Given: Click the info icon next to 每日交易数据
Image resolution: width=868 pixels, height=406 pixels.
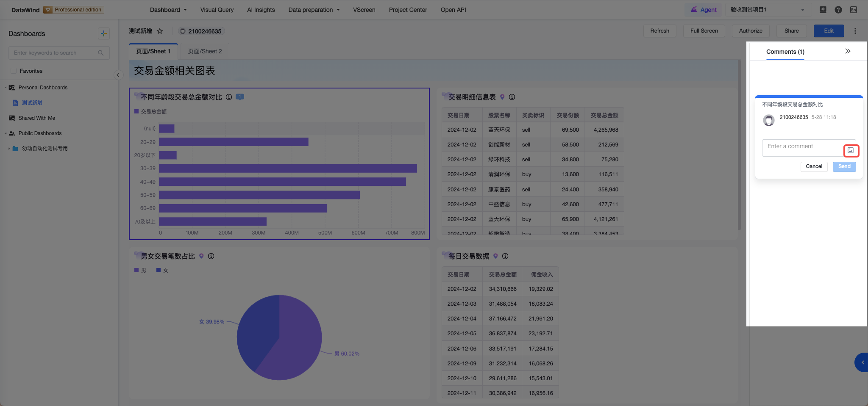Looking at the screenshot, I should pos(505,256).
